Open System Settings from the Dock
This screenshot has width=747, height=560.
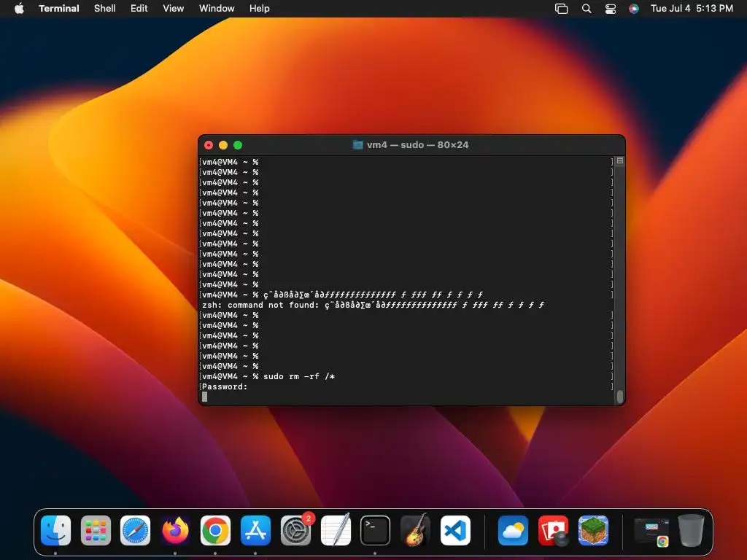coord(295,530)
